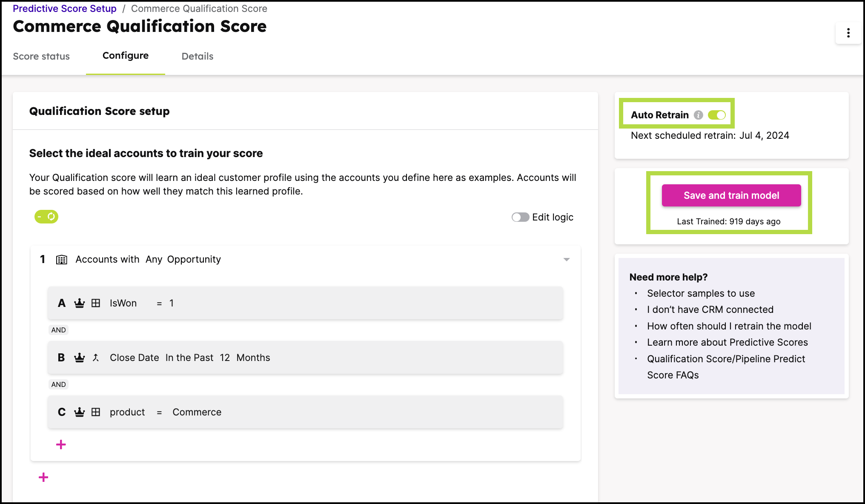The image size is (865, 504).
Task: Click the refresh icon in the green pill
Action: (52, 217)
